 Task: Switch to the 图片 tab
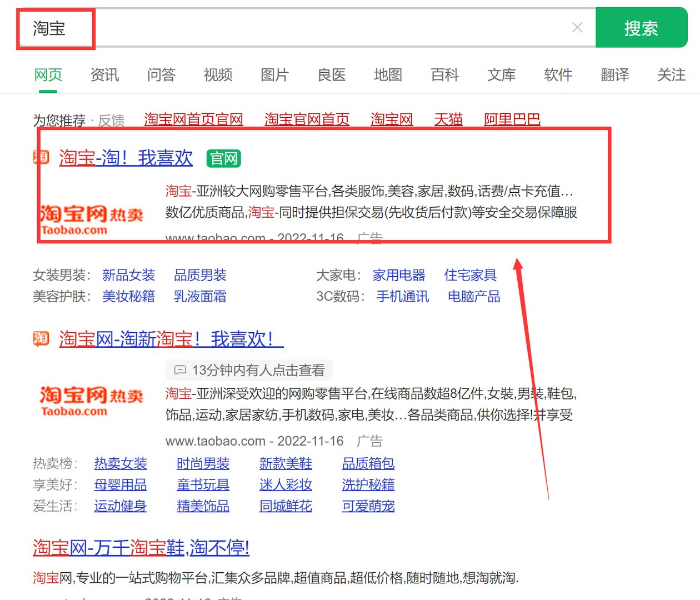pos(274,75)
